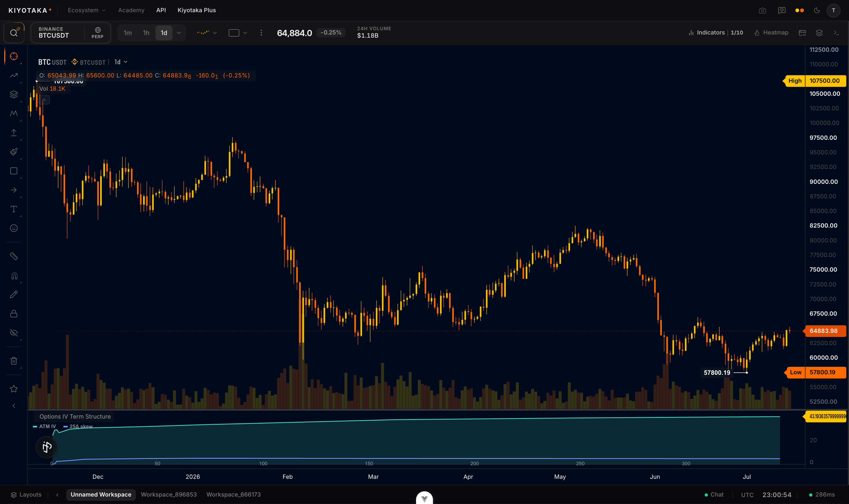Click the workspace tabs back chevron

57,495
